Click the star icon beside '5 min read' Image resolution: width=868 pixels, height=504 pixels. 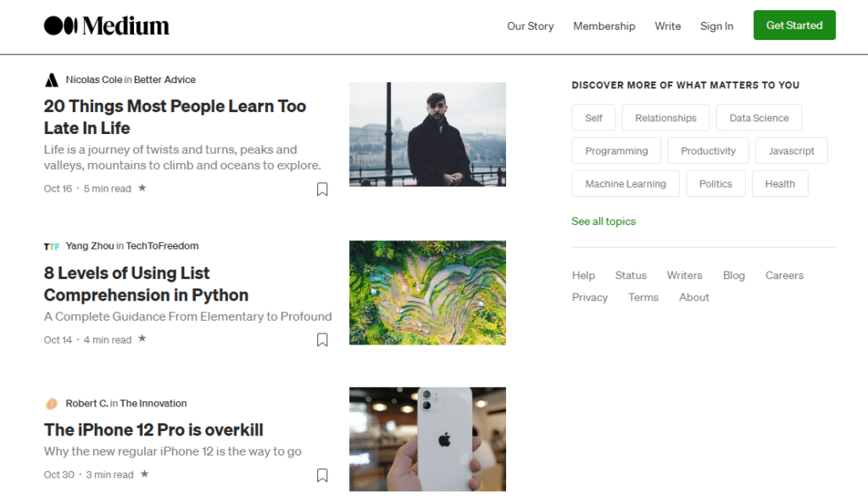tap(142, 188)
